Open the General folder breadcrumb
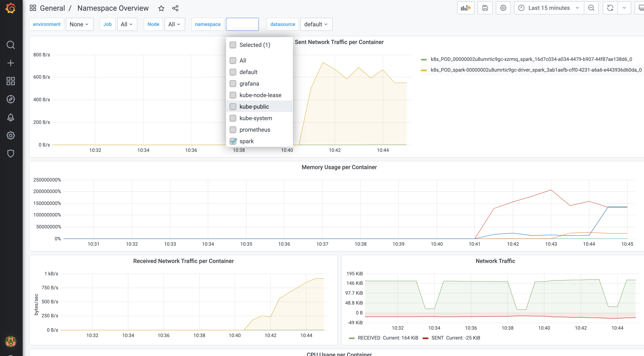Image resolution: width=644 pixels, height=356 pixels. 52,8
